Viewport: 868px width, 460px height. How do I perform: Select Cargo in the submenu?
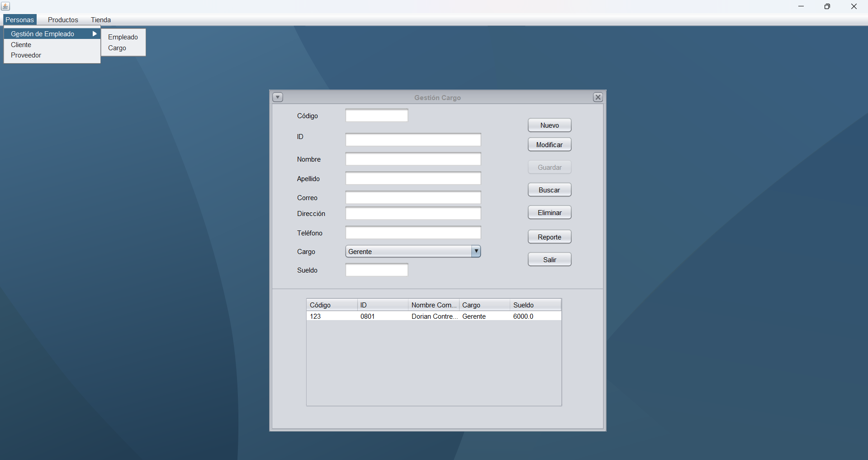point(123,48)
